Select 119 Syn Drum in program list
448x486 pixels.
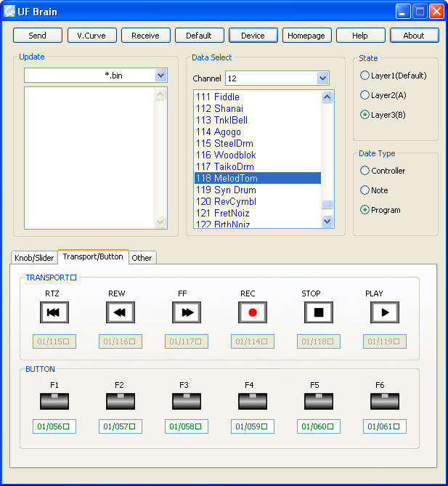pyautogui.click(x=258, y=190)
